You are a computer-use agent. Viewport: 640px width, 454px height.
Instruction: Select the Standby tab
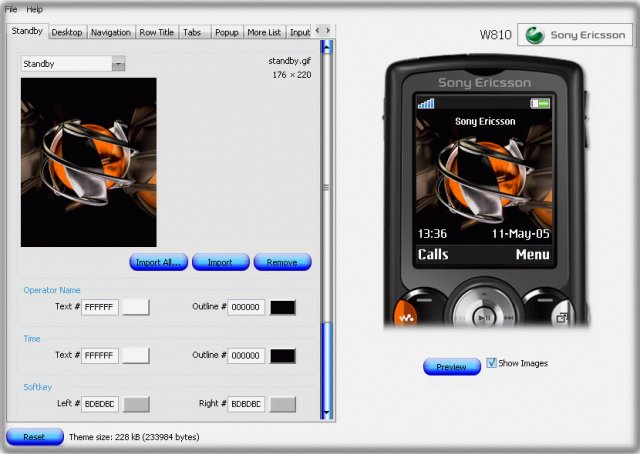(27, 31)
